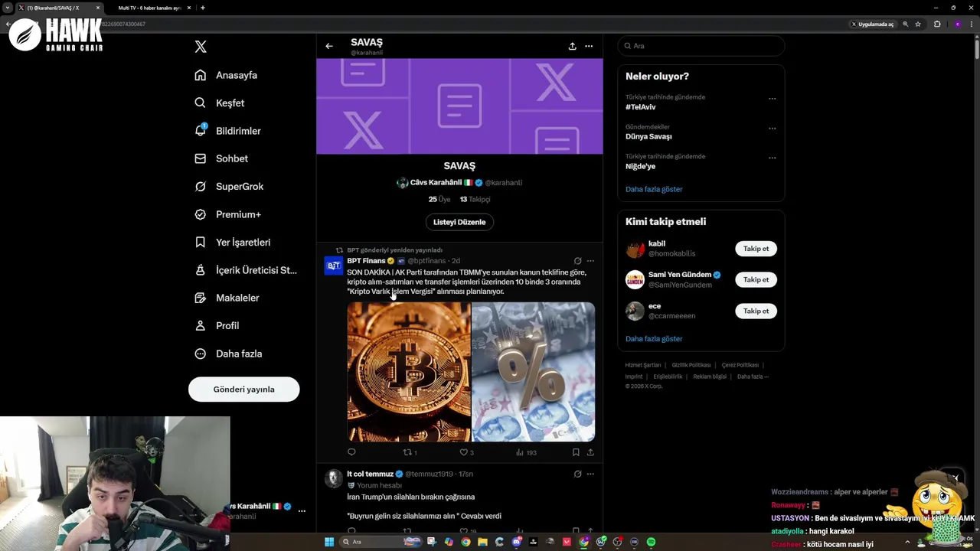Open Keşfet explore page

(x=220, y=103)
